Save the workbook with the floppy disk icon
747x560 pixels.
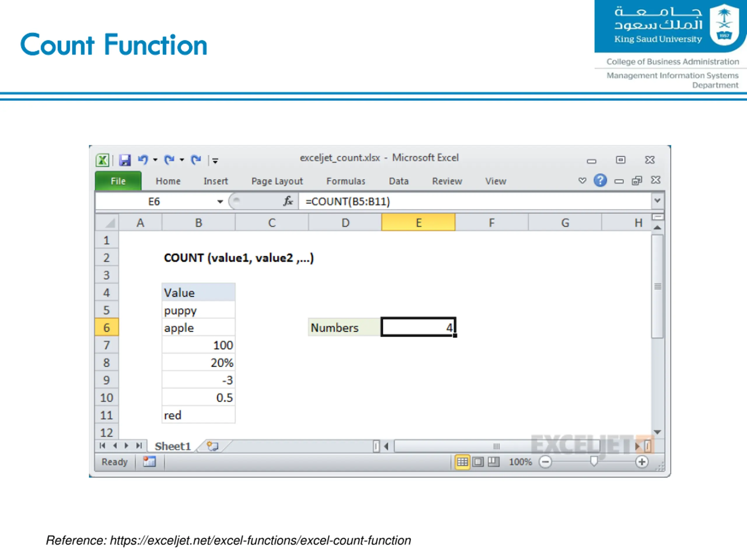(125, 160)
